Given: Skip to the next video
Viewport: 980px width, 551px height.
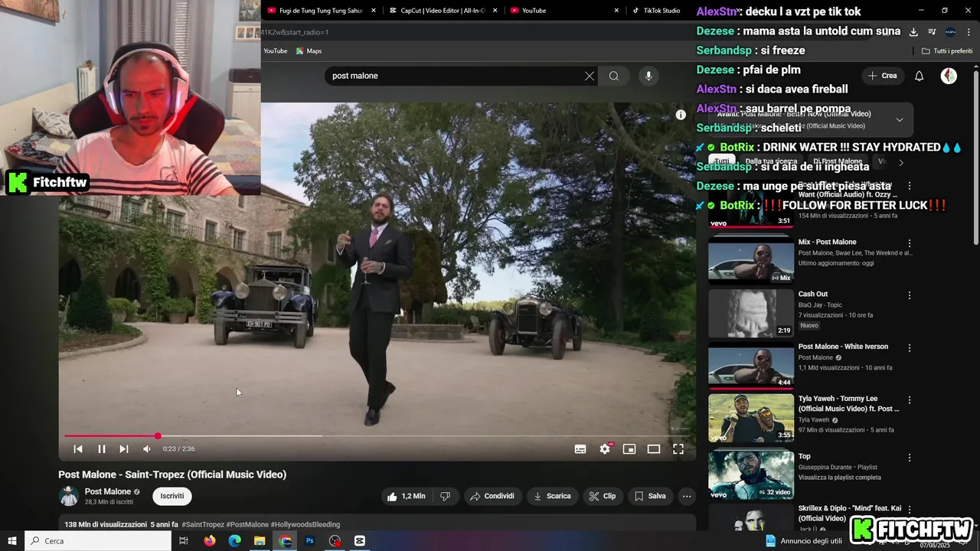Looking at the screenshot, I should coord(124,449).
